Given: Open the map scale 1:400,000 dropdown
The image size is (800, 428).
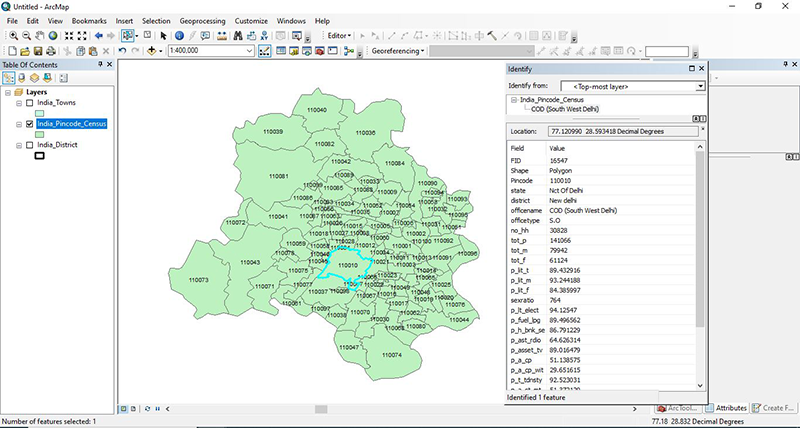Looking at the screenshot, I should click(x=249, y=50).
